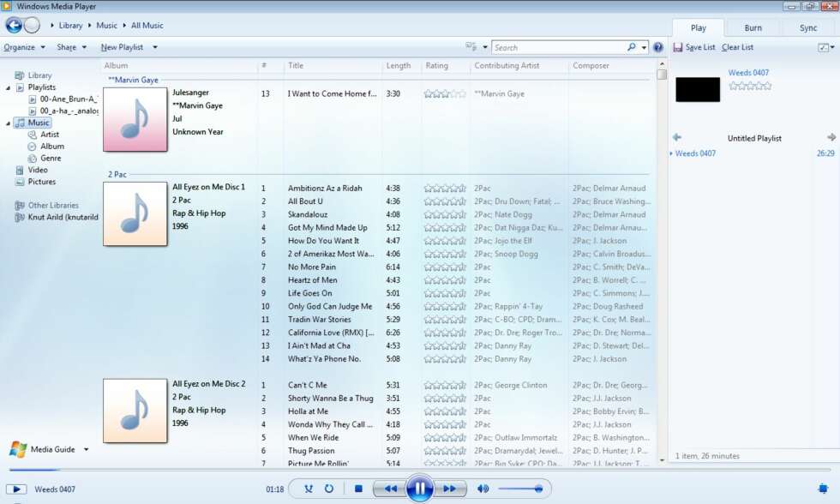Click the previous playlist arrow
Viewport: 840px width, 504px height.
(x=676, y=138)
